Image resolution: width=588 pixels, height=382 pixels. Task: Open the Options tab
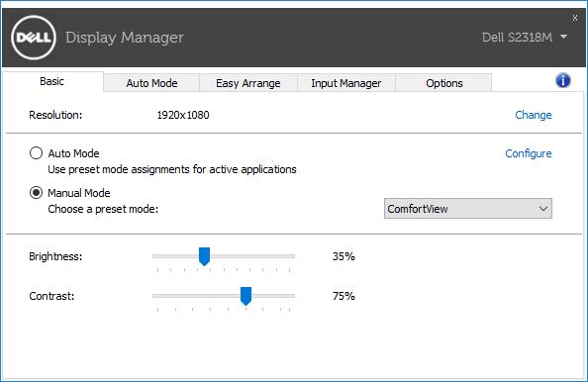(444, 83)
